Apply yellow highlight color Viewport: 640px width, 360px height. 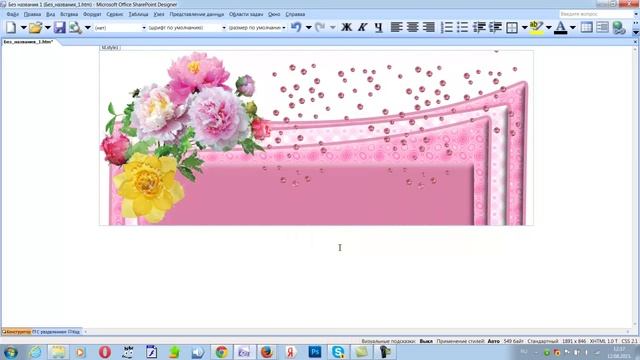(536, 28)
